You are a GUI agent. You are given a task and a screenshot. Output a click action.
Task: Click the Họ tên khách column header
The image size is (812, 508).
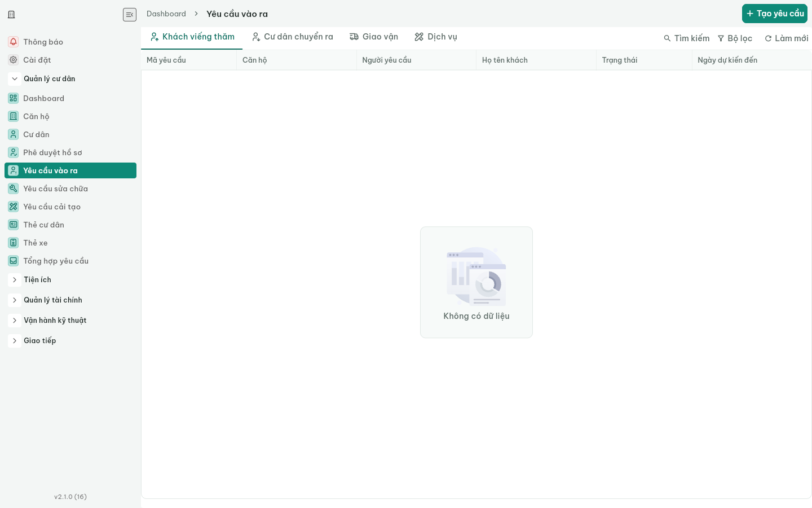point(536,60)
